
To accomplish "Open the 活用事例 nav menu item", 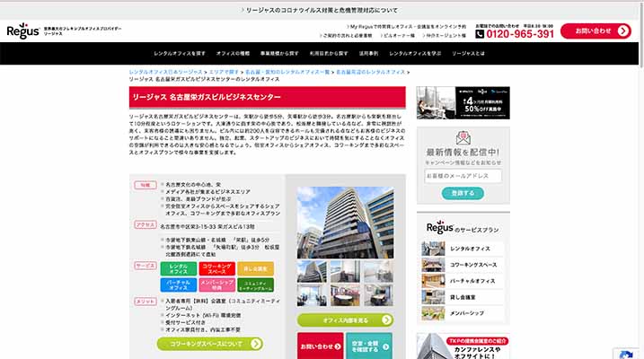I will coord(368,53).
